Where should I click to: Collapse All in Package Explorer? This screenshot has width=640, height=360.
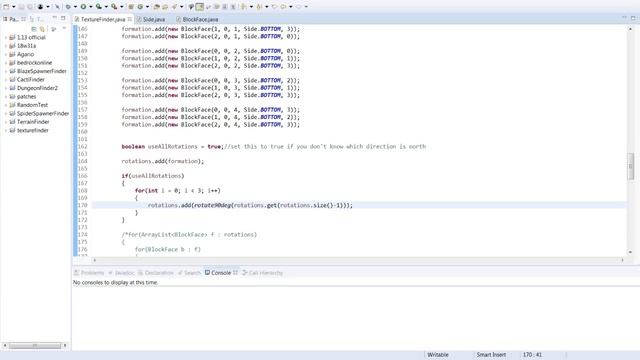pos(34,29)
